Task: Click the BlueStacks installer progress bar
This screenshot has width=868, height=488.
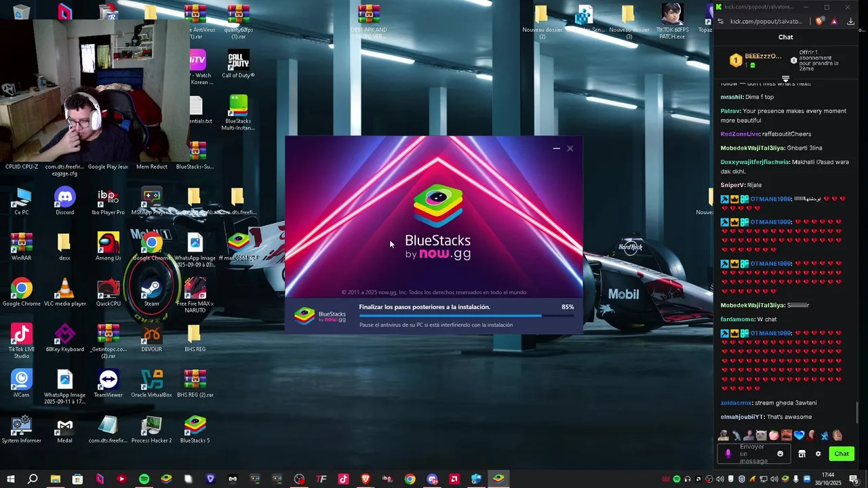Action: (467, 316)
